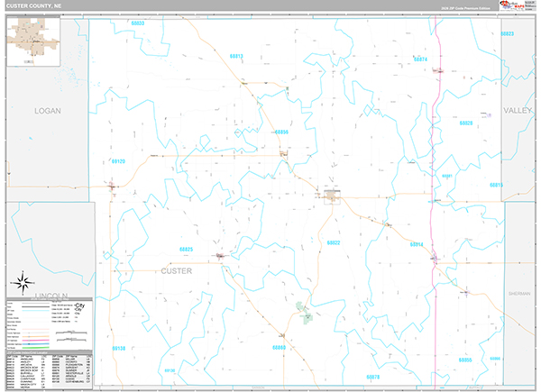Click ZIP code label 68823

[x=507, y=33]
